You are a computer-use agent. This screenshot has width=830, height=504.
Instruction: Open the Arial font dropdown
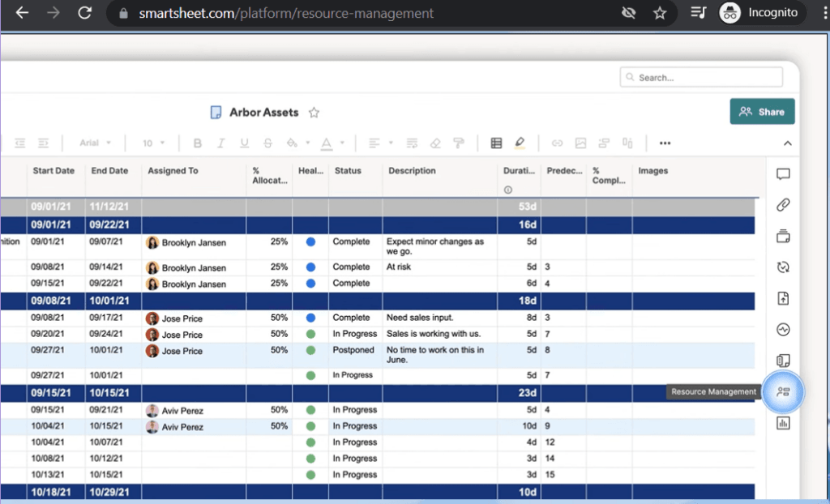tap(94, 143)
